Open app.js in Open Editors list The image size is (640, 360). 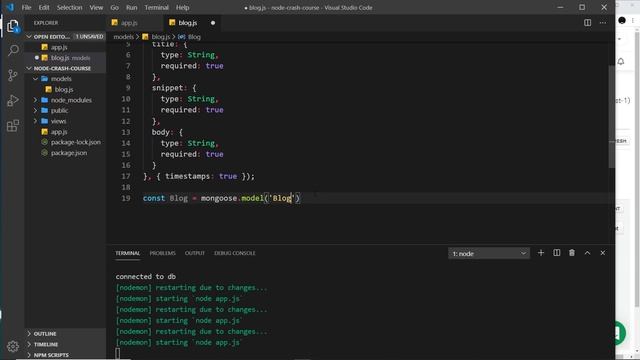pyautogui.click(x=65, y=47)
